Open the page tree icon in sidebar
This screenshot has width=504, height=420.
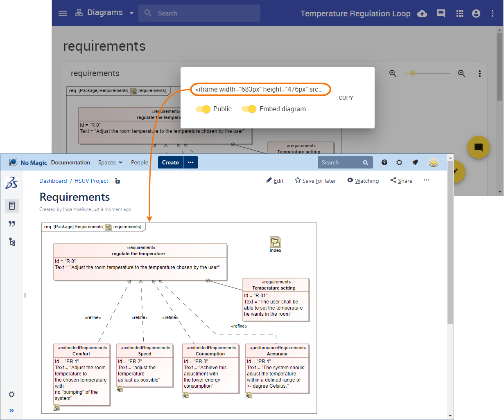pyautogui.click(x=12, y=242)
